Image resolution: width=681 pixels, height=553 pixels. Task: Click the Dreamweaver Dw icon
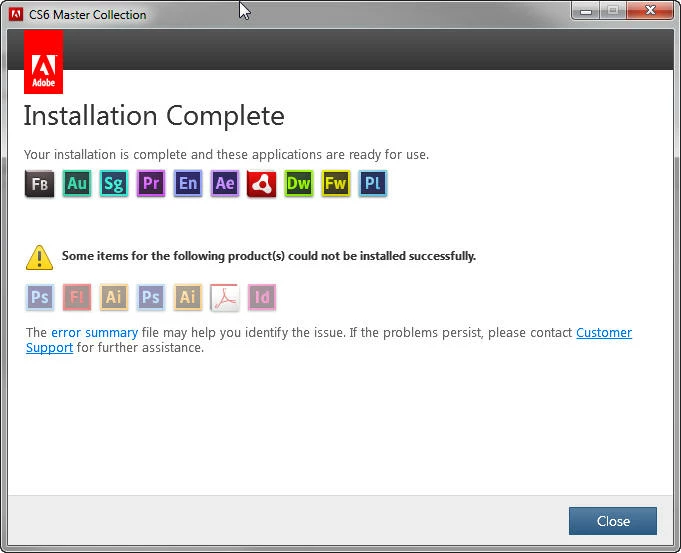click(299, 184)
